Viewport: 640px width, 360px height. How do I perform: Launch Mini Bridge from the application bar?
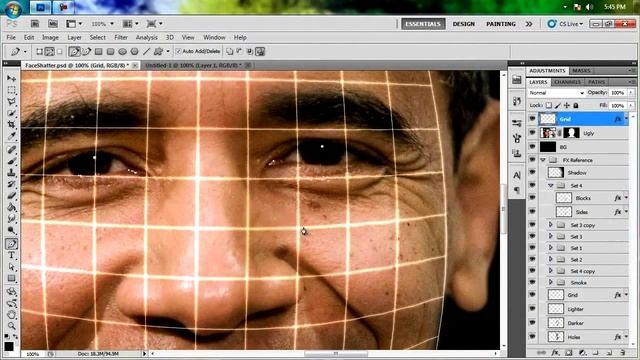click(53, 24)
